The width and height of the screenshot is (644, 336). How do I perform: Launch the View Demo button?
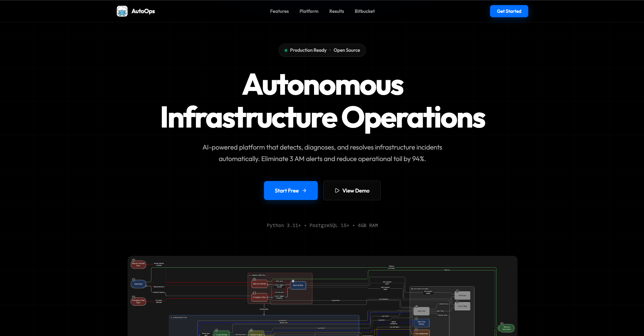coord(352,191)
